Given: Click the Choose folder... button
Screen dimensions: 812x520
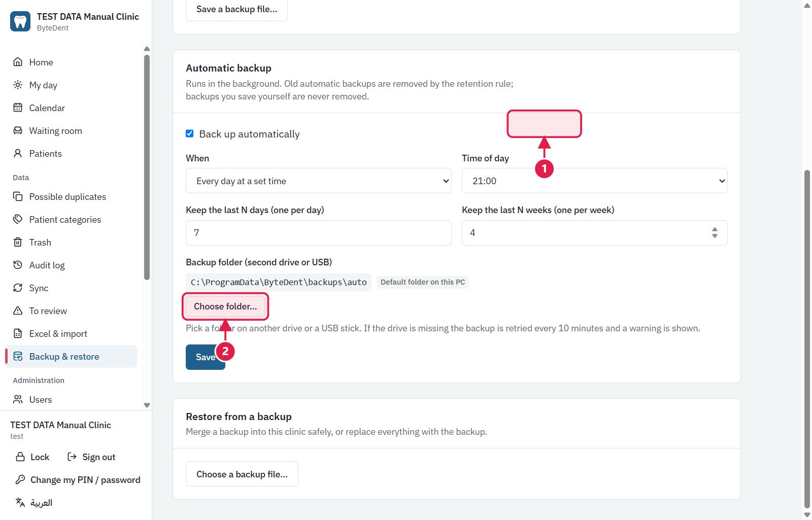Looking at the screenshot, I should pos(225,306).
